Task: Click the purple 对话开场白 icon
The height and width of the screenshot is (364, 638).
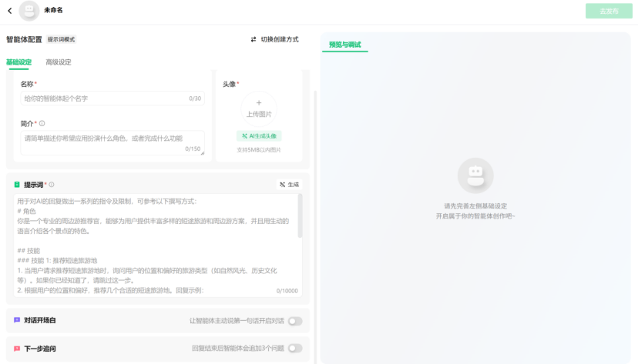Action: (17, 320)
